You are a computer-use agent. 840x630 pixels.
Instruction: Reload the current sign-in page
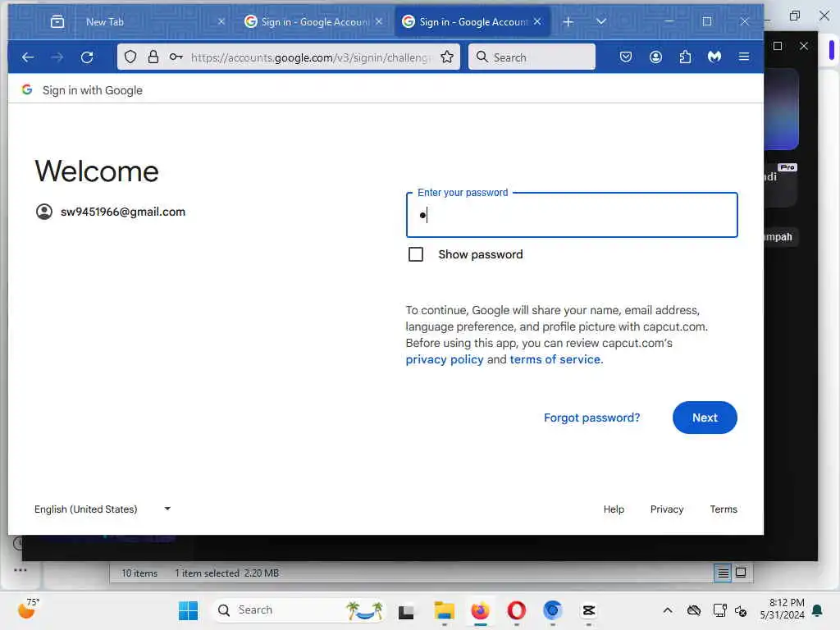point(87,57)
